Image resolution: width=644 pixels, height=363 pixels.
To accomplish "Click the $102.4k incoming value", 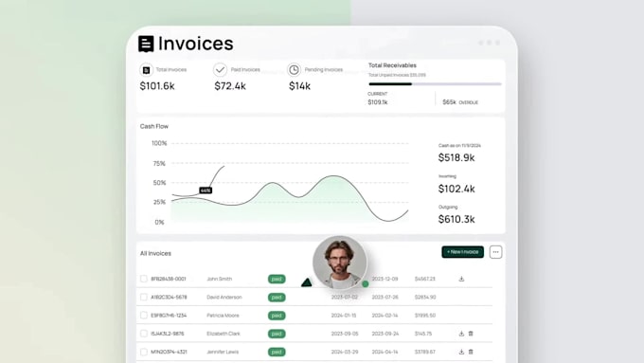I will pos(456,189).
